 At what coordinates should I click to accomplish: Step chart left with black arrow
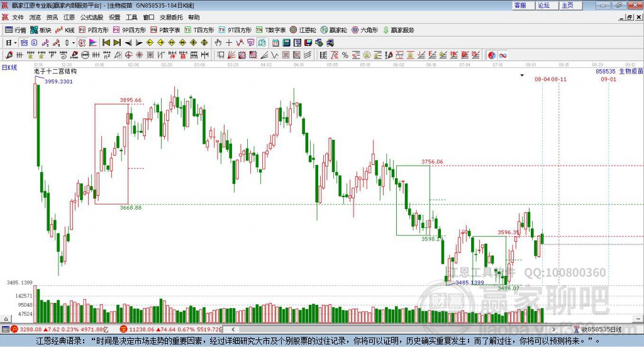click(x=128, y=42)
